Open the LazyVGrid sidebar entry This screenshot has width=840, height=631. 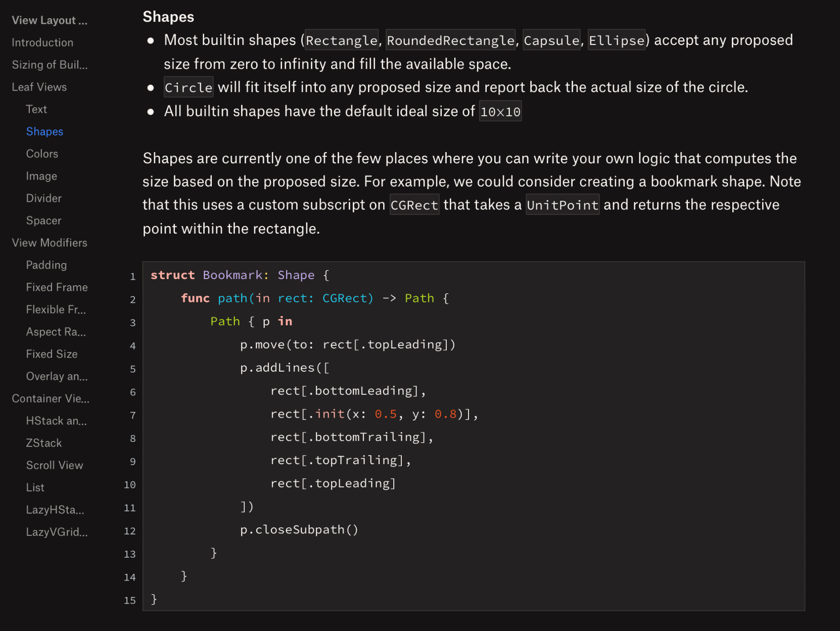click(57, 532)
